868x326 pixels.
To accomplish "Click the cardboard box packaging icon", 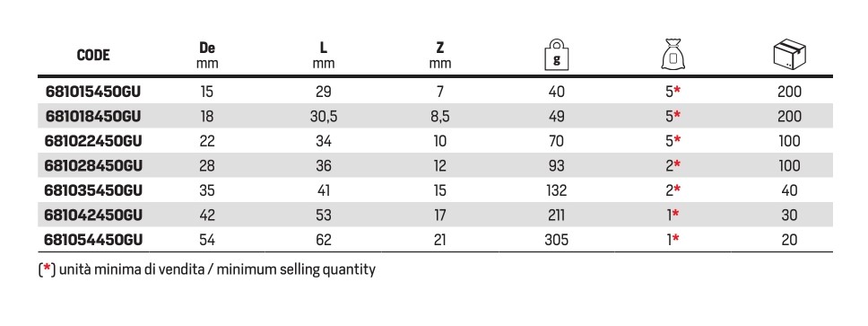I will point(789,54).
